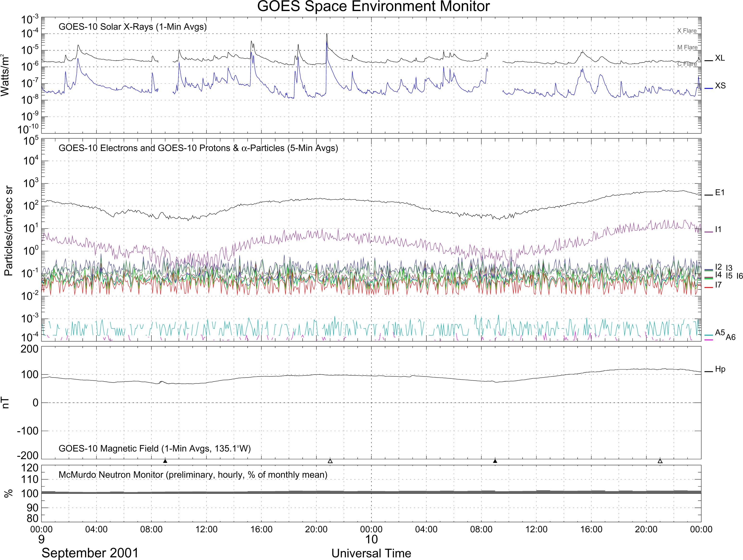This screenshot has height=560, width=743.
Task: Click the second hollow triangle marker
Action: (x=660, y=461)
